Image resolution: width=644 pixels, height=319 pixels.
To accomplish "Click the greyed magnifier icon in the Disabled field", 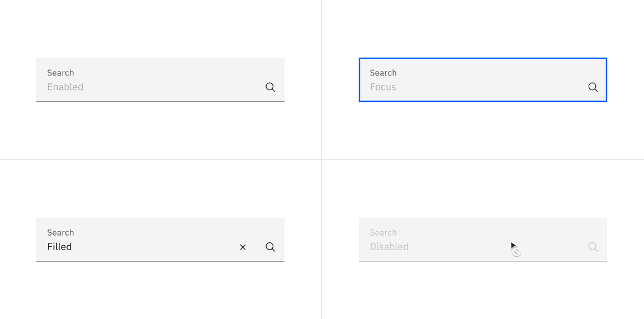I will 593,247.
